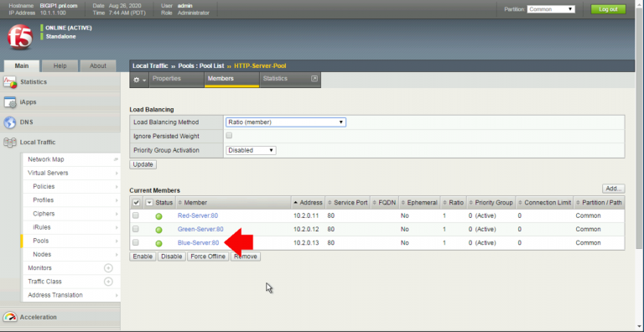644x332 pixels.
Task: Open the Blue-Server:80 member link
Action: pos(198,243)
